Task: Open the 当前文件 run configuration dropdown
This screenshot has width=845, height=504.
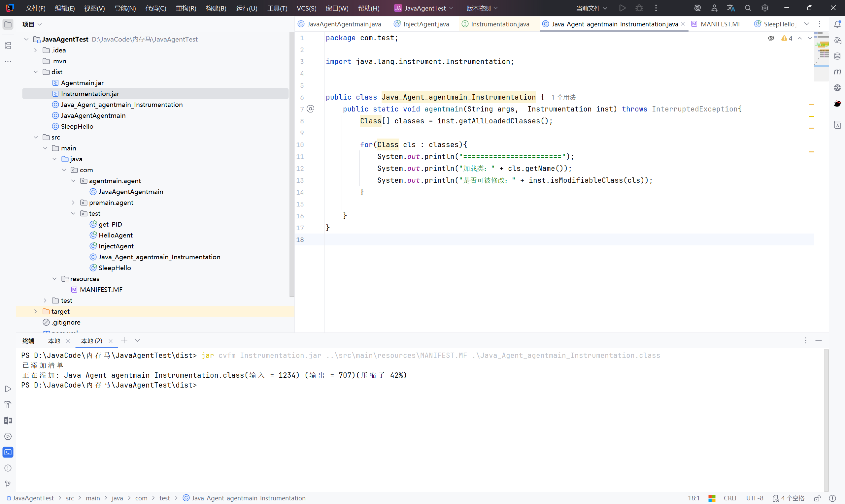Action: tap(591, 8)
